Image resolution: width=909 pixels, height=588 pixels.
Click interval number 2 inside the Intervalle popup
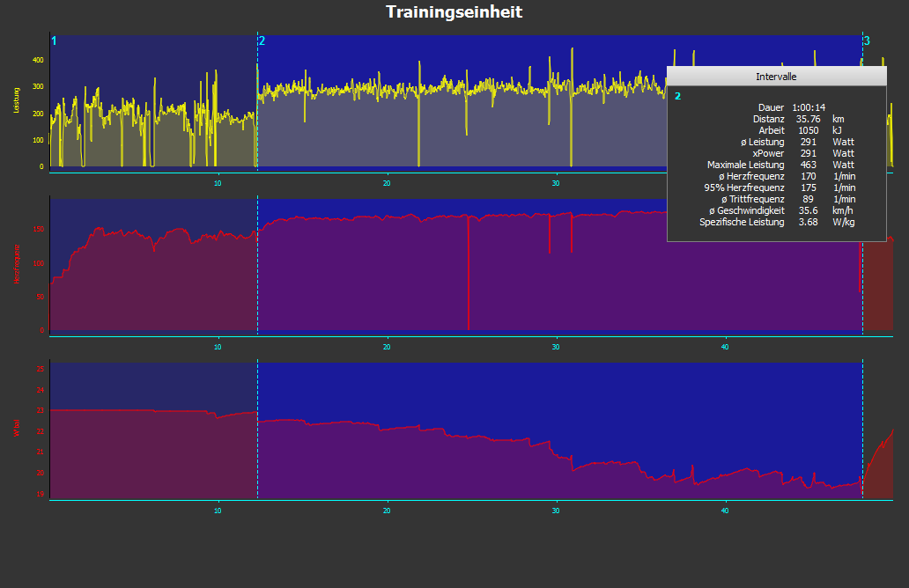pos(677,96)
